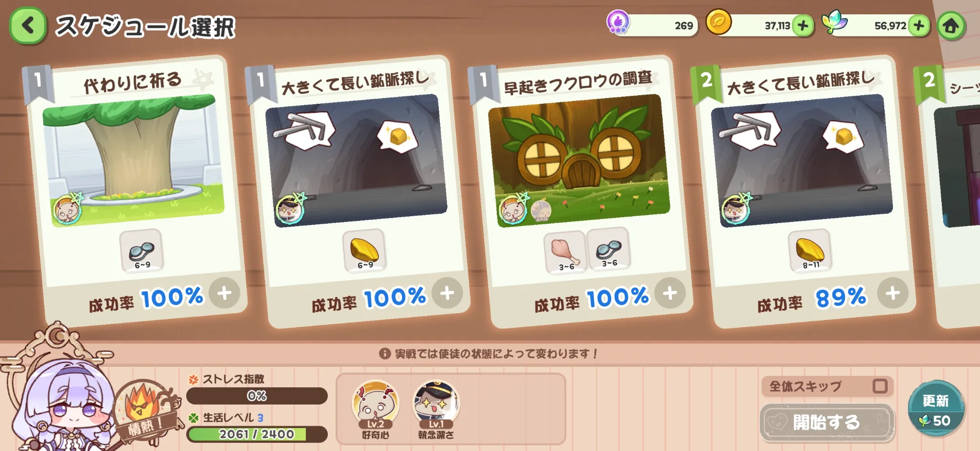The height and width of the screenshot is (451, 980).
Task: Add gold coins with the plus icon
Action: click(803, 25)
